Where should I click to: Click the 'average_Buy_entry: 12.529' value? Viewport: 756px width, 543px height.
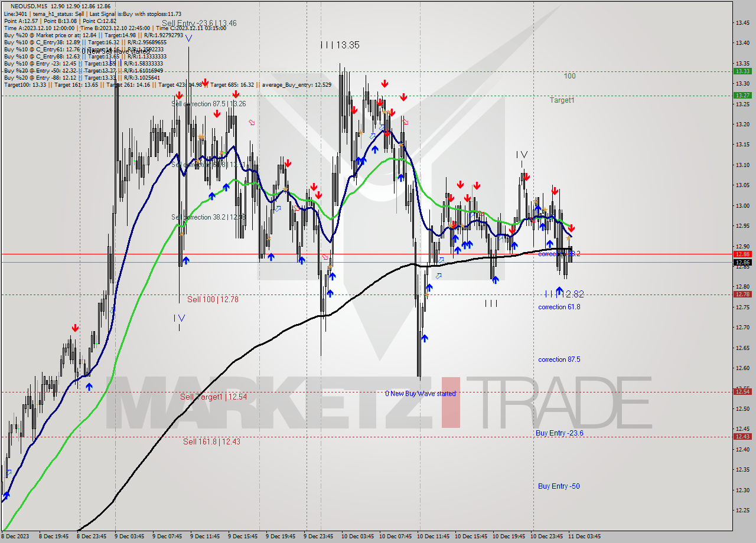click(296, 84)
